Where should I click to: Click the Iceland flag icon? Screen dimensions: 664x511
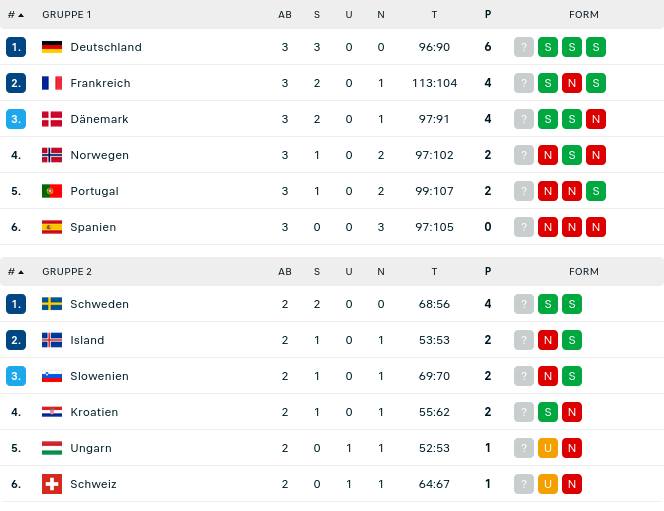tap(52, 340)
